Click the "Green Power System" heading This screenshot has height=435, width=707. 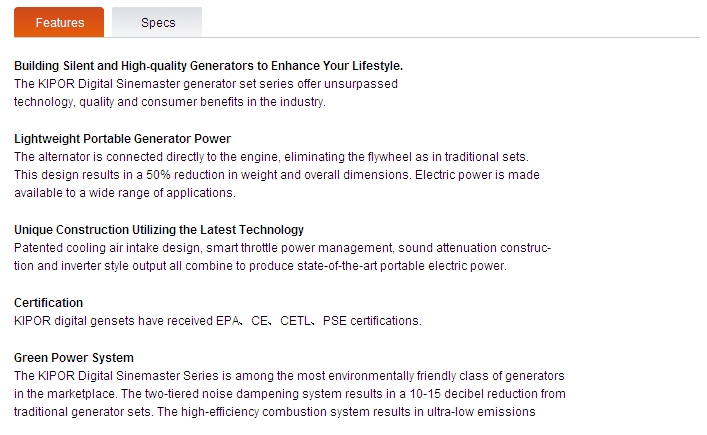tap(73, 358)
